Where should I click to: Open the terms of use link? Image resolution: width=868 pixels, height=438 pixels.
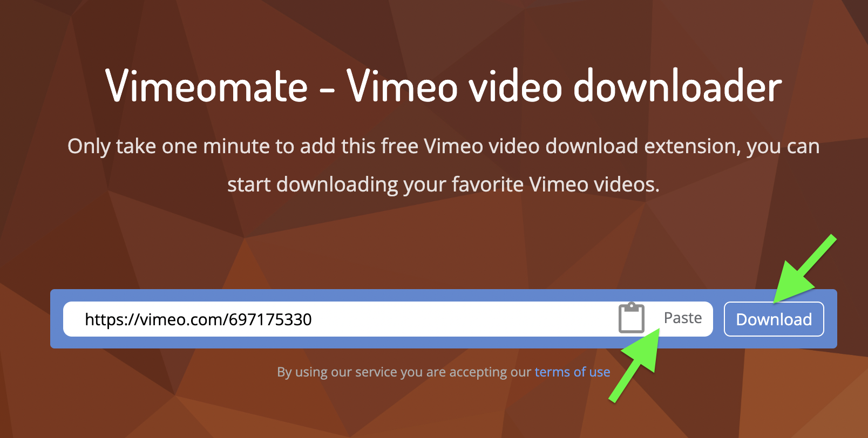coord(572,372)
